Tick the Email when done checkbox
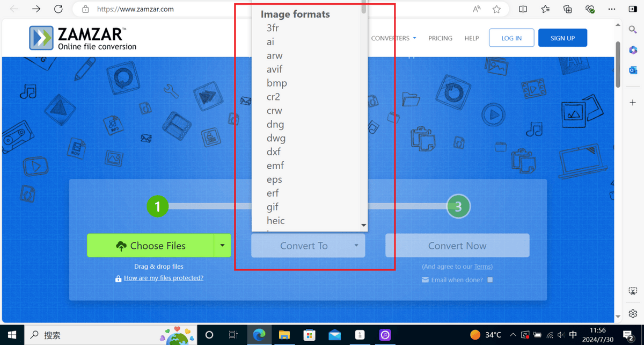 click(489, 280)
